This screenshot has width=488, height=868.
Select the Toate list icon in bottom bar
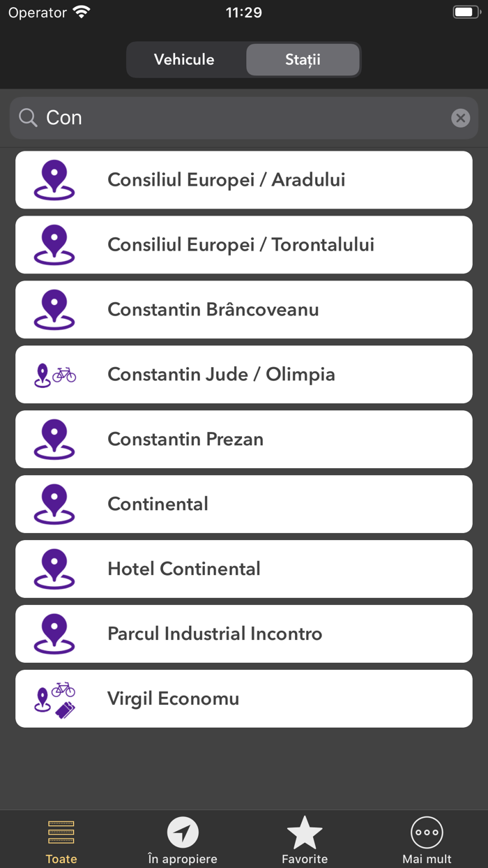click(x=61, y=832)
